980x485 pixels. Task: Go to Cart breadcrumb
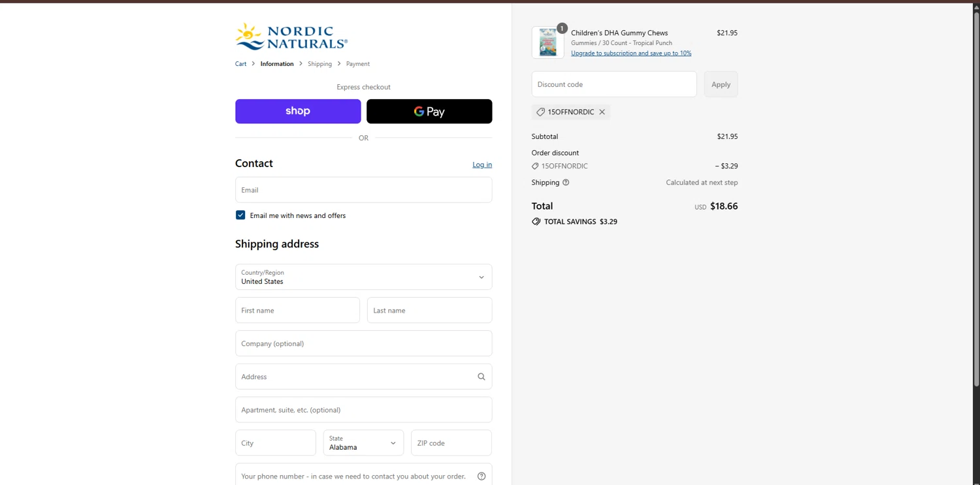(241, 64)
